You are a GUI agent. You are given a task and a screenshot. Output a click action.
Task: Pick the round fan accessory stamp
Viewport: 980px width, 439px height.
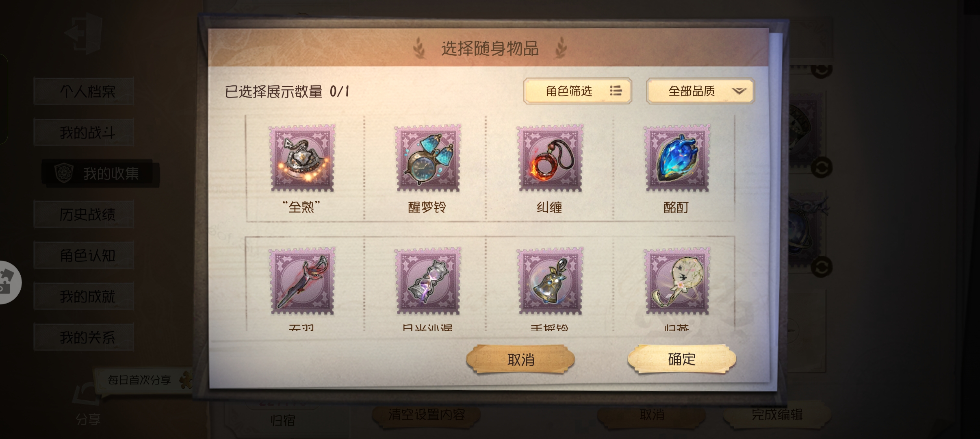(x=677, y=281)
